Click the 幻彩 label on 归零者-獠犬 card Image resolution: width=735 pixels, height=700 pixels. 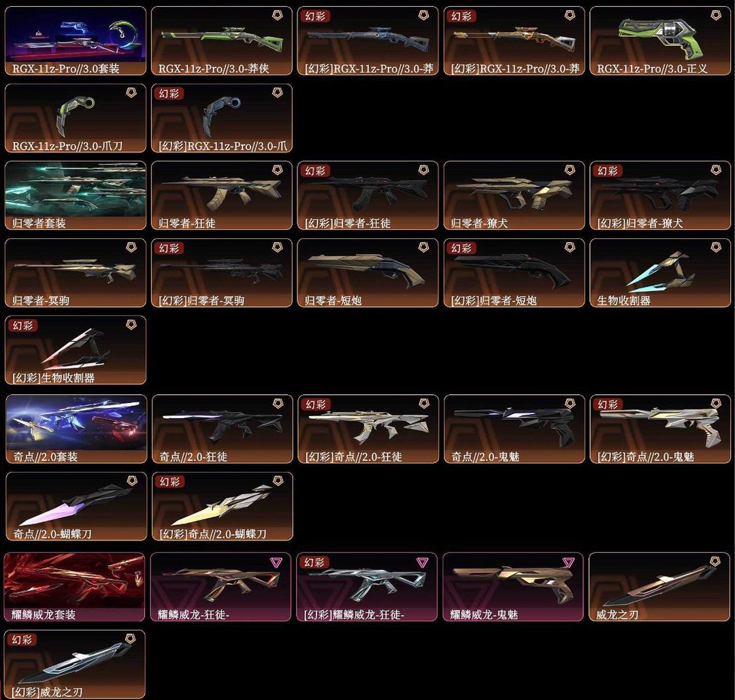tap(608, 171)
